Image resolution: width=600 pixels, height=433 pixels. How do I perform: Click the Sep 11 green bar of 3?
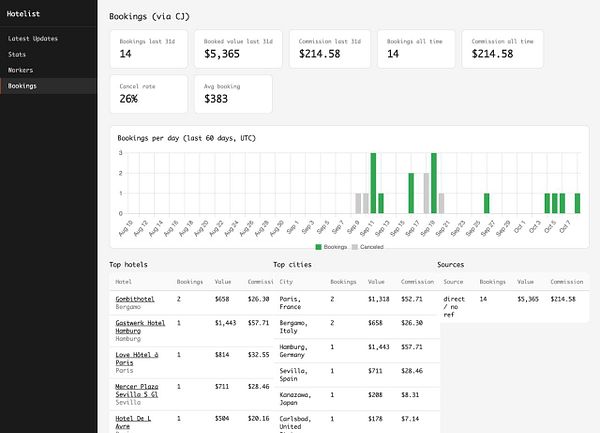pos(373,183)
